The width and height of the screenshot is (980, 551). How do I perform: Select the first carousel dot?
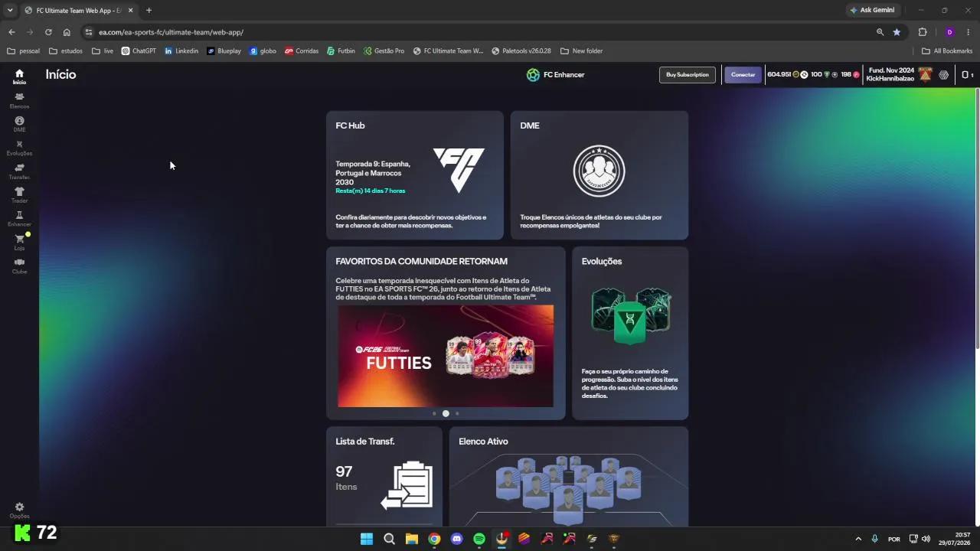point(434,413)
